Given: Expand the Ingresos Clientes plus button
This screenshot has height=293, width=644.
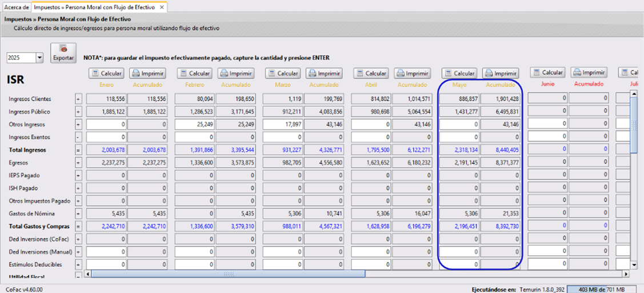Looking at the screenshot, I should pos(78,99).
